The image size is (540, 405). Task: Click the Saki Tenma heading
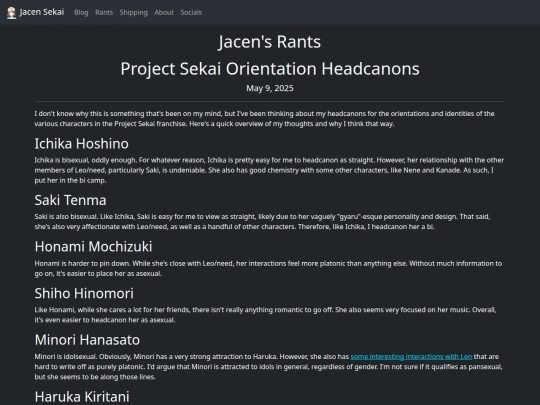(x=71, y=200)
